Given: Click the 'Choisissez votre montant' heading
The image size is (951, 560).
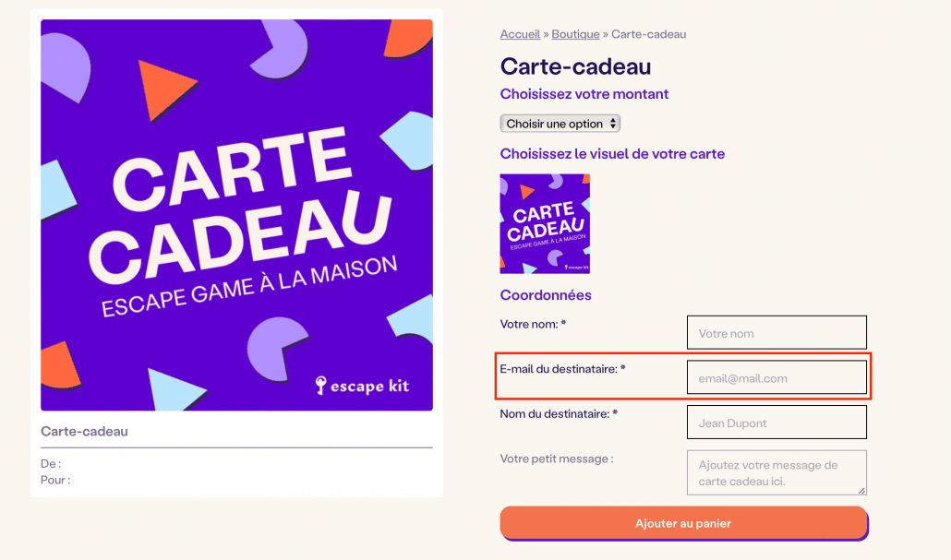Looking at the screenshot, I should pyautogui.click(x=584, y=94).
